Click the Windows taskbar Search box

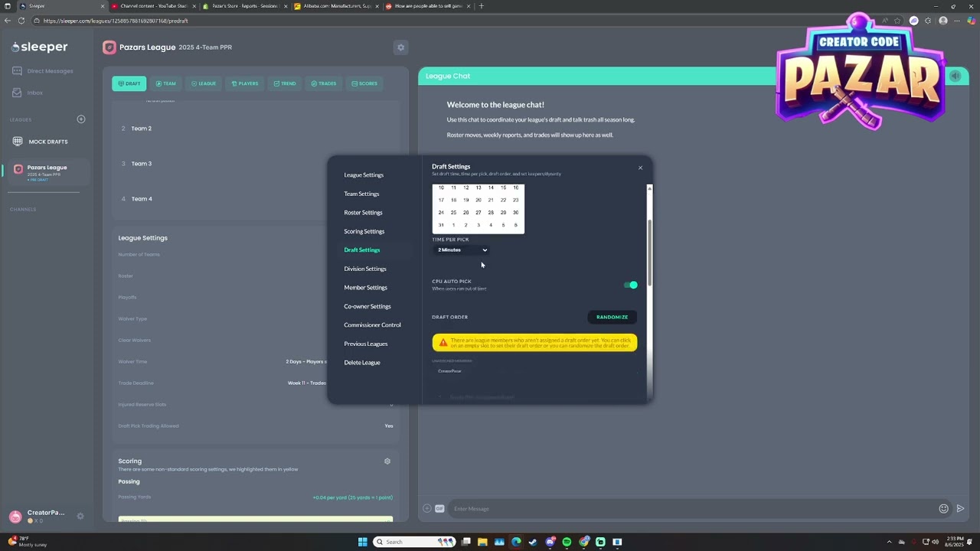coord(413,542)
